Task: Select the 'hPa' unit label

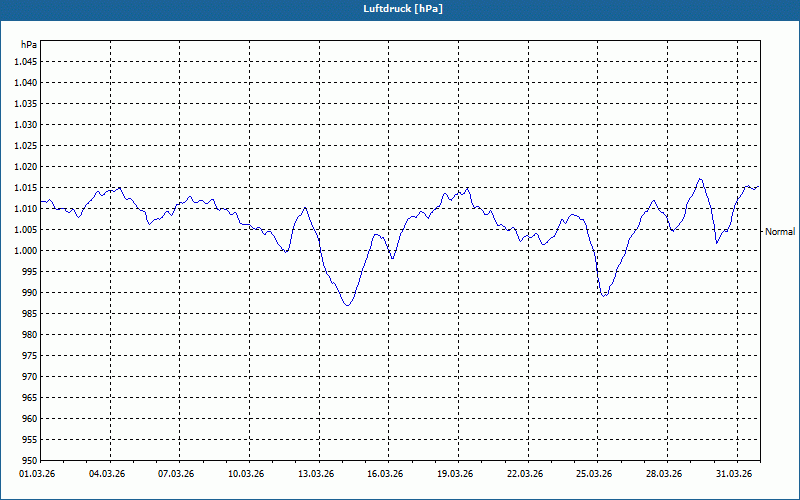Action: pos(29,45)
